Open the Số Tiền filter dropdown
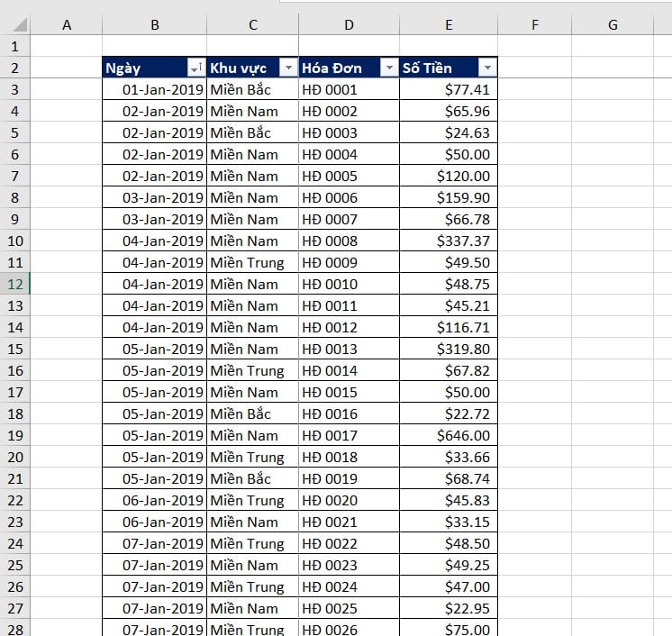This screenshot has width=672, height=636. (486, 68)
